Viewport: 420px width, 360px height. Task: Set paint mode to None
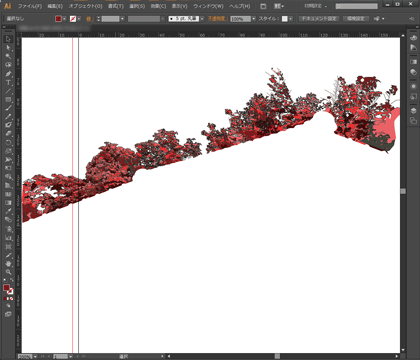click(x=12, y=298)
